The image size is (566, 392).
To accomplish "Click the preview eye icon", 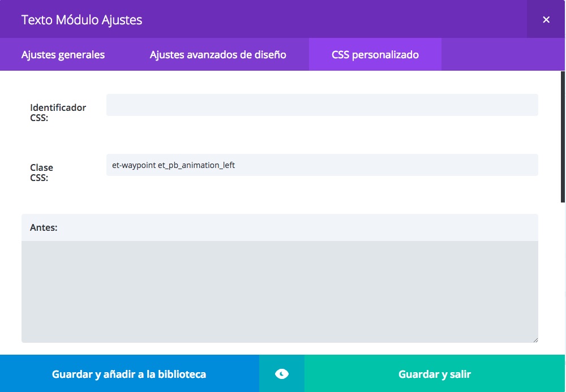I will 281,374.
